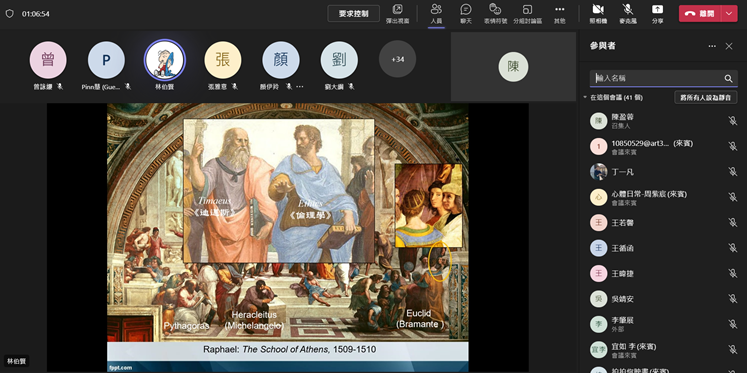The width and height of the screenshot is (747, 373).
Task: Select the P avatar of Pinn慧 guest
Action: pyautogui.click(x=106, y=60)
